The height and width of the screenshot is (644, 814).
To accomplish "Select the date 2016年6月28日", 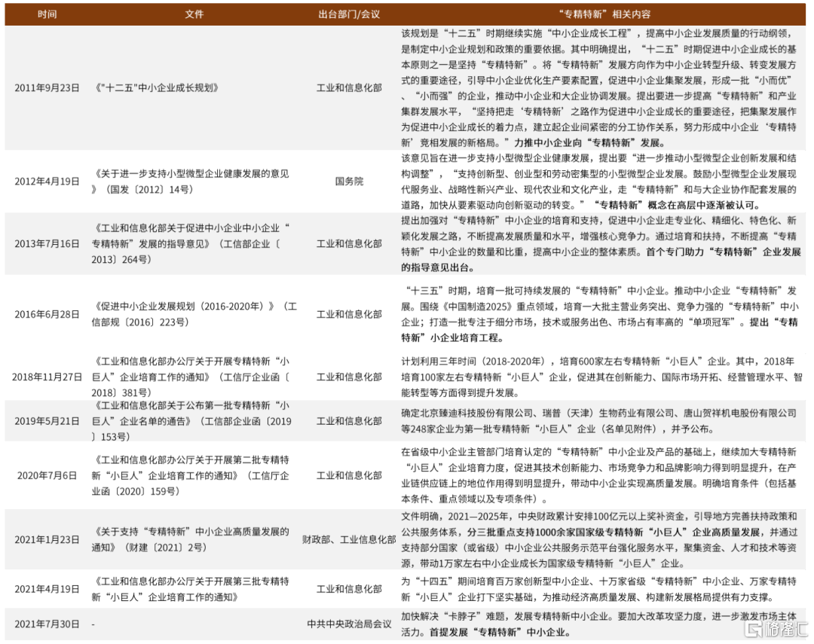I will coord(47,315).
